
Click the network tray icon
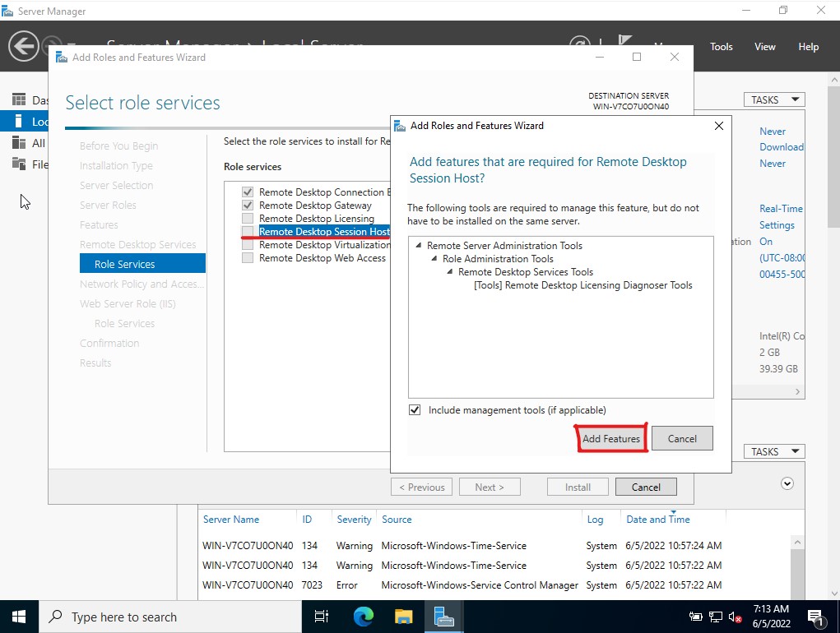tap(715, 617)
